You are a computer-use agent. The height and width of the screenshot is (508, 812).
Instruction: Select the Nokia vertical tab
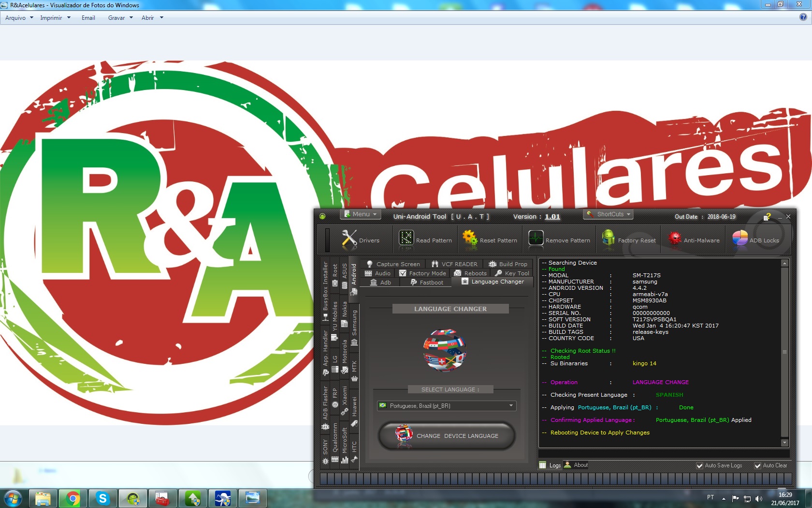(x=344, y=314)
